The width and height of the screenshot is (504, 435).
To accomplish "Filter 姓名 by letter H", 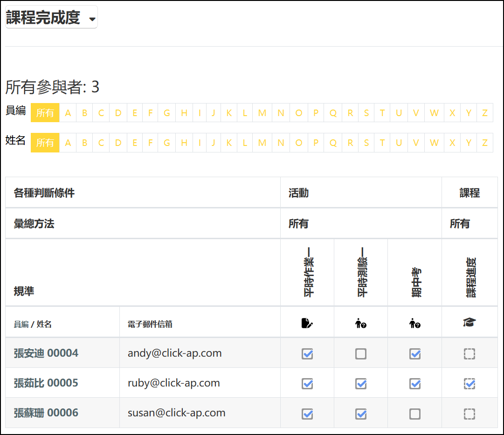I will [x=184, y=142].
